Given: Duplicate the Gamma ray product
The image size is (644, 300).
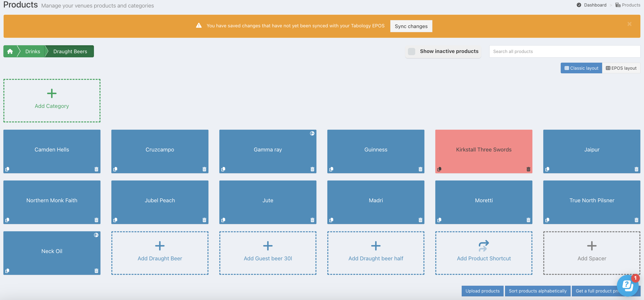Looking at the screenshot, I should tap(223, 169).
